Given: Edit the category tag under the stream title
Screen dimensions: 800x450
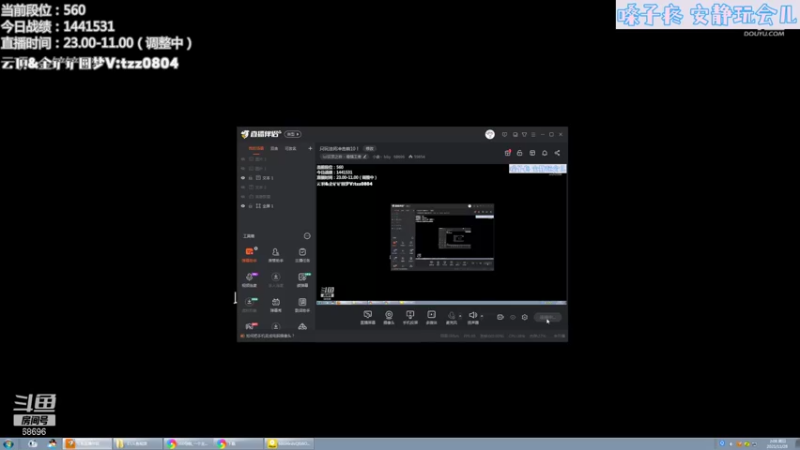Looking at the screenshot, I should click(x=344, y=157).
